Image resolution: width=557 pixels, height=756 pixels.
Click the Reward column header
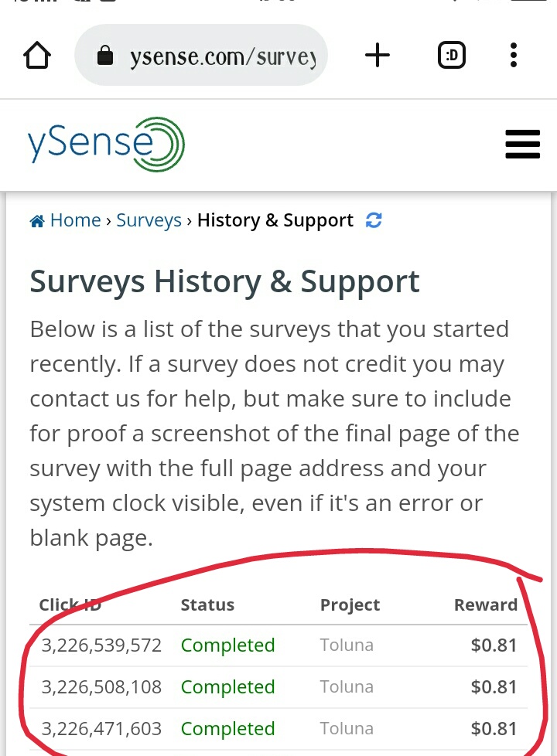click(x=486, y=604)
